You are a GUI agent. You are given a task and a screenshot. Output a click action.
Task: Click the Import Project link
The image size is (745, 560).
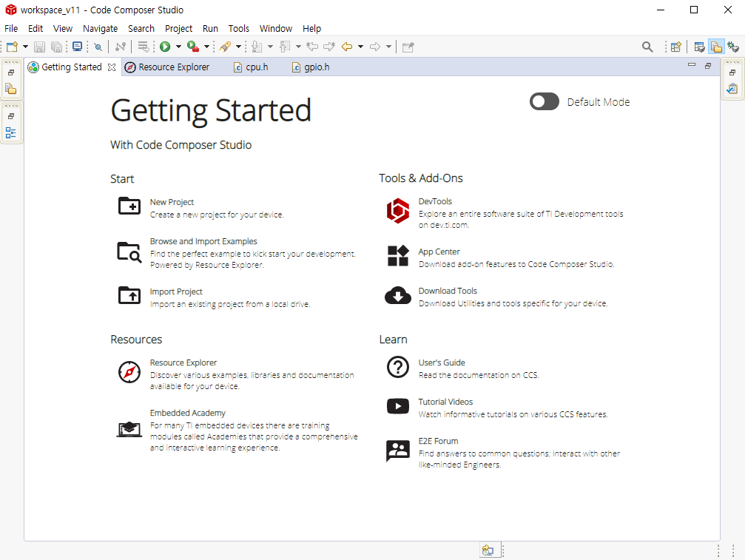tap(176, 291)
